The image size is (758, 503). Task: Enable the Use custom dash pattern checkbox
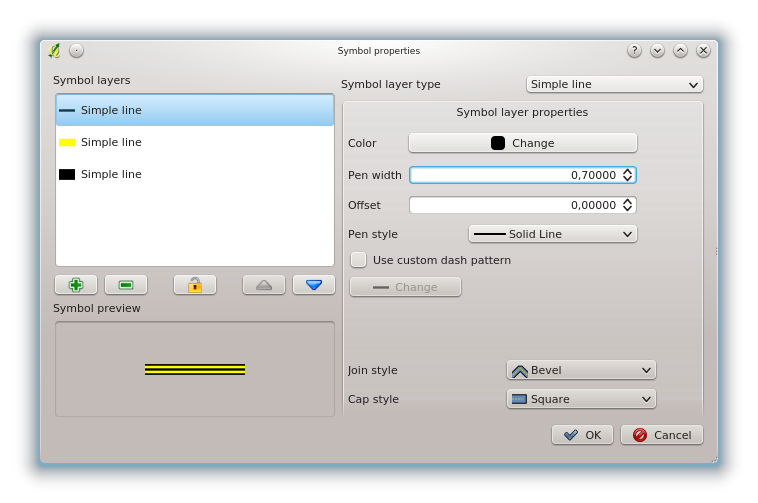[x=358, y=260]
